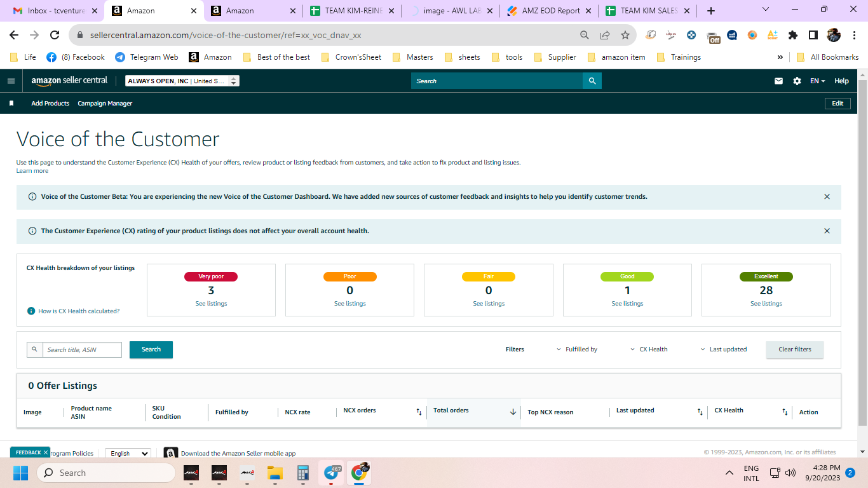Open the Seller Central mail messages icon

click(778, 81)
